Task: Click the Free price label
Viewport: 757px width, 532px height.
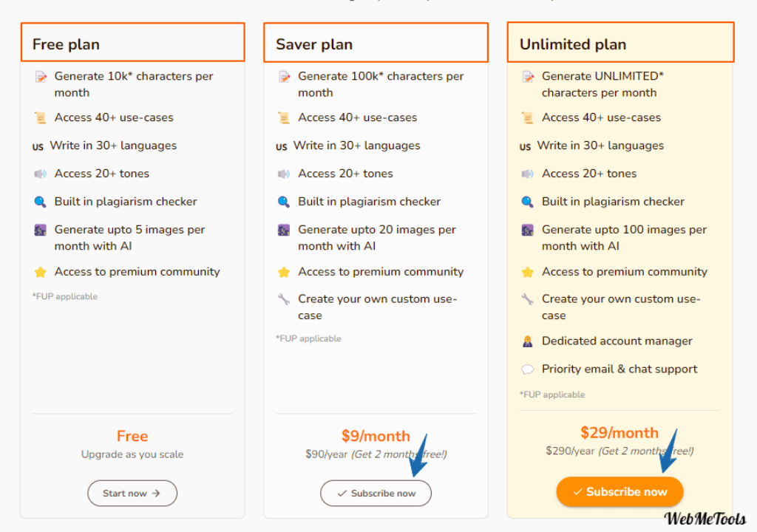Action: [132, 436]
